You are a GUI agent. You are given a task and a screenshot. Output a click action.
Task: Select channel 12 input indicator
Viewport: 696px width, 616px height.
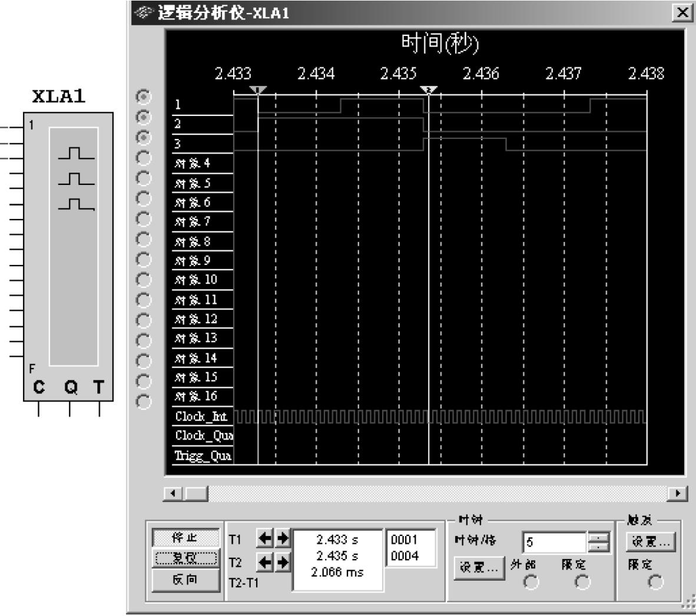pyautogui.click(x=143, y=320)
